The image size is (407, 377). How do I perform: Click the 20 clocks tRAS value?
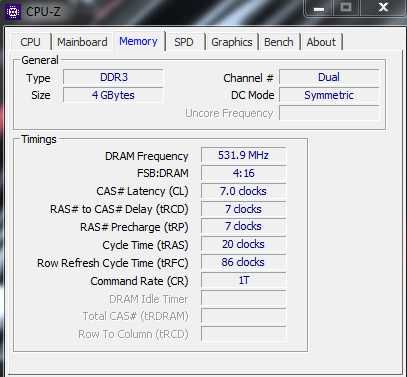(x=243, y=244)
